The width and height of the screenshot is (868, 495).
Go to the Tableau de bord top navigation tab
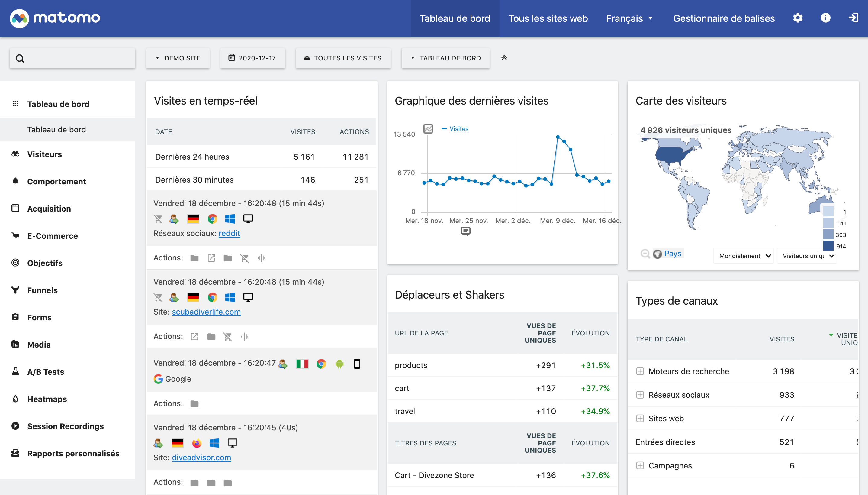(455, 18)
